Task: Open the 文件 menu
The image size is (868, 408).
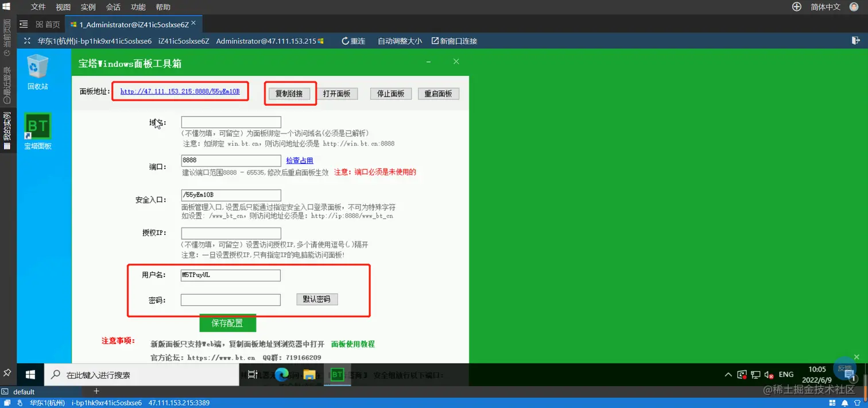Action: point(38,7)
